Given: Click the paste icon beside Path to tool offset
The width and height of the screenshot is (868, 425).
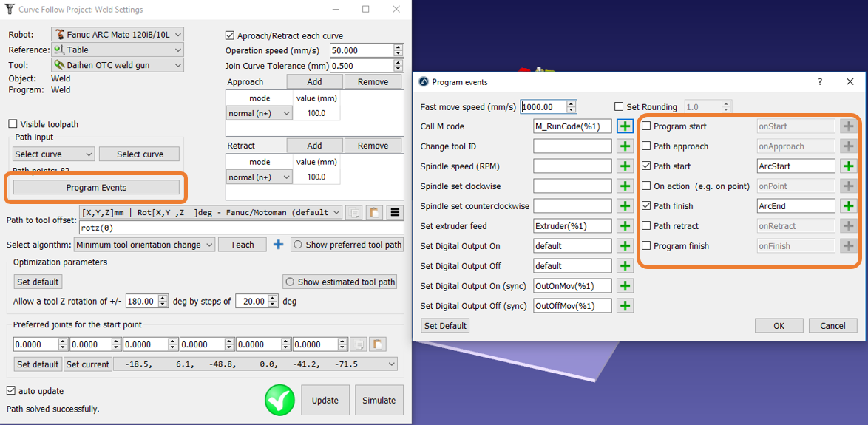Looking at the screenshot, I should click(x=374, y=213).
